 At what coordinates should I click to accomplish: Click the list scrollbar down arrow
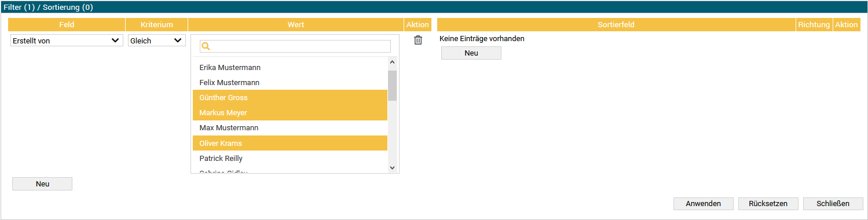click(392, 167)
